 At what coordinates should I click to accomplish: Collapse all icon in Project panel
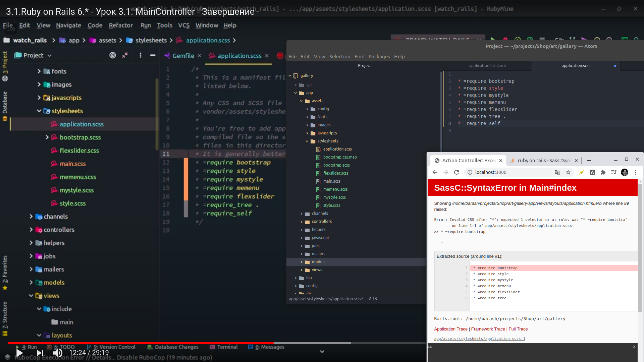tap(125, 55)
